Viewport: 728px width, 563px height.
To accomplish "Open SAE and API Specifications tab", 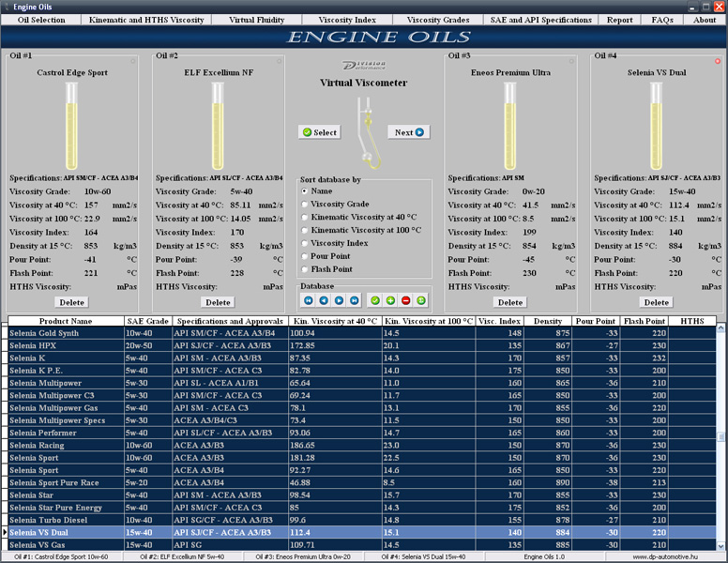I will [541, 20].
